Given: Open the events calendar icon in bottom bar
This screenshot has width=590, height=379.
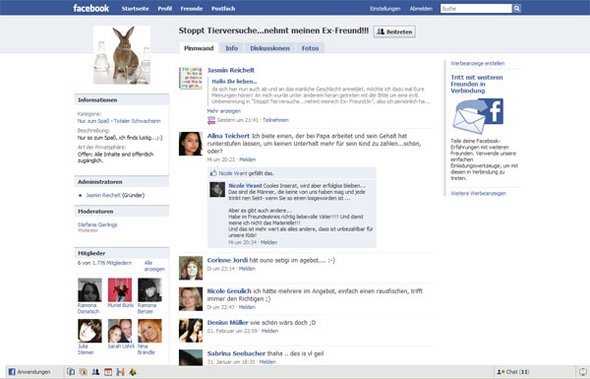Looking at the screenshot, I should (x=108, y=372).
